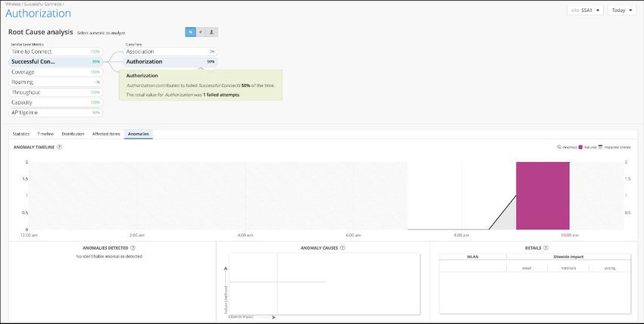
Task: Click the 8:00 am timeline axis label
Action: coord(461,235)
